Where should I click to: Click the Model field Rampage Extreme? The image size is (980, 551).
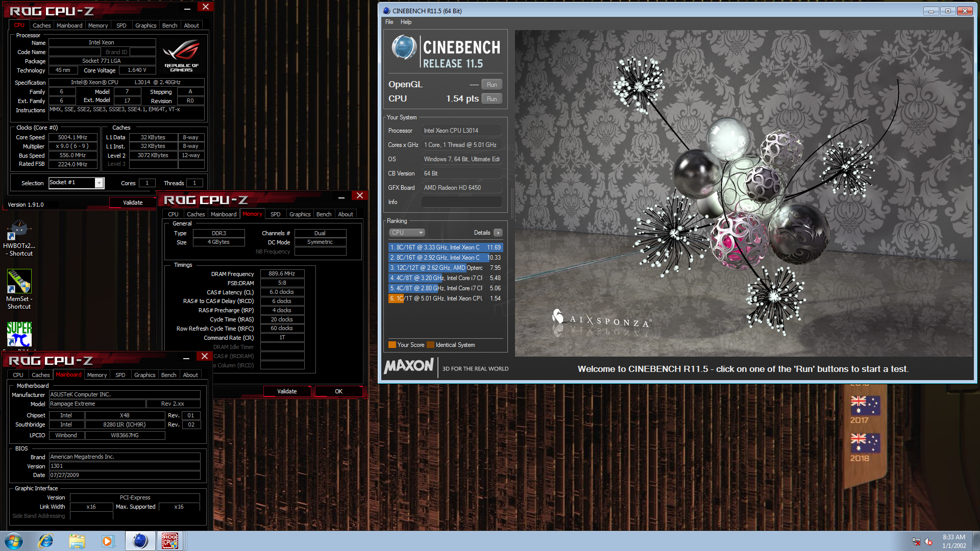click(97, 404)
